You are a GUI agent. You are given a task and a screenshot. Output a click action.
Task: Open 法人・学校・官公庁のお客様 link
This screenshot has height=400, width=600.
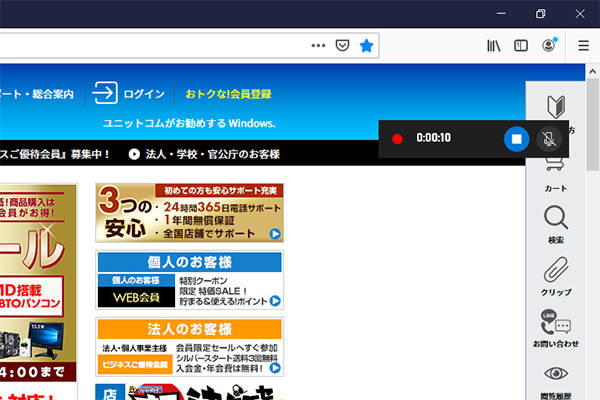[213, 154]
